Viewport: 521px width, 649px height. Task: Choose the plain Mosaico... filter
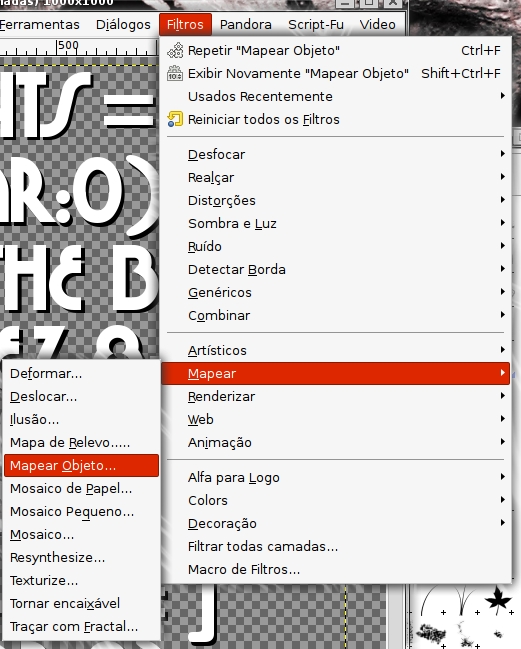pos(81,534)
